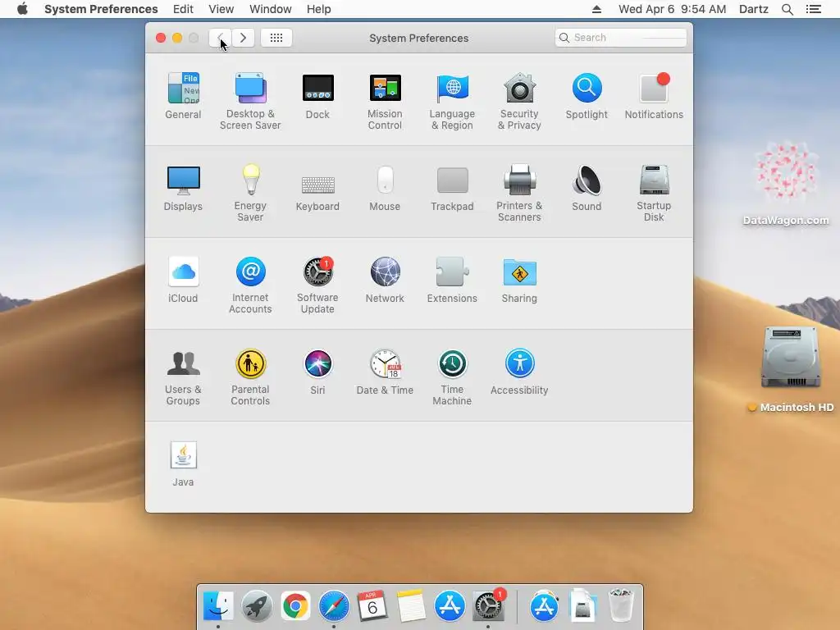840x630 pixels.
Task: Open the Apple menu
Action: tap(22, 9)
